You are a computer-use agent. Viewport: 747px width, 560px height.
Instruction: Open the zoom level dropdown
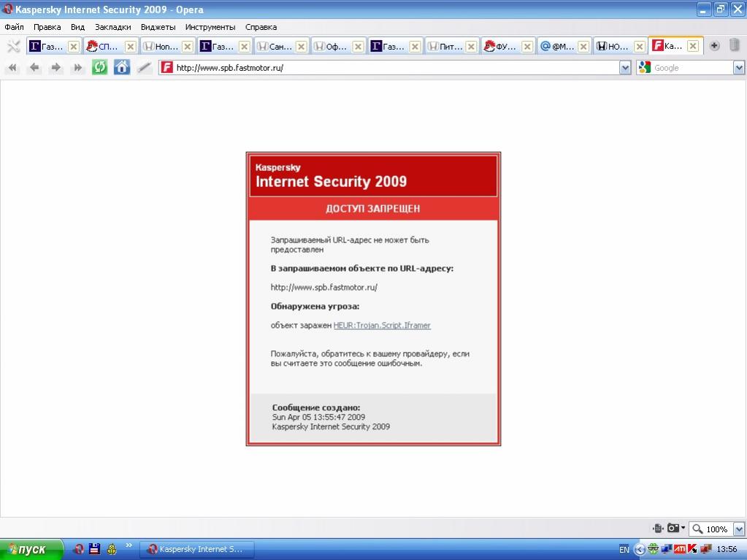coord(739,529)
